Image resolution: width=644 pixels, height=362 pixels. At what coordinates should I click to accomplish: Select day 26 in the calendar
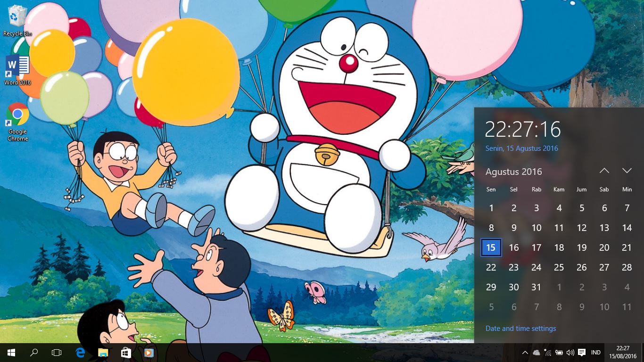click(582, 267)
